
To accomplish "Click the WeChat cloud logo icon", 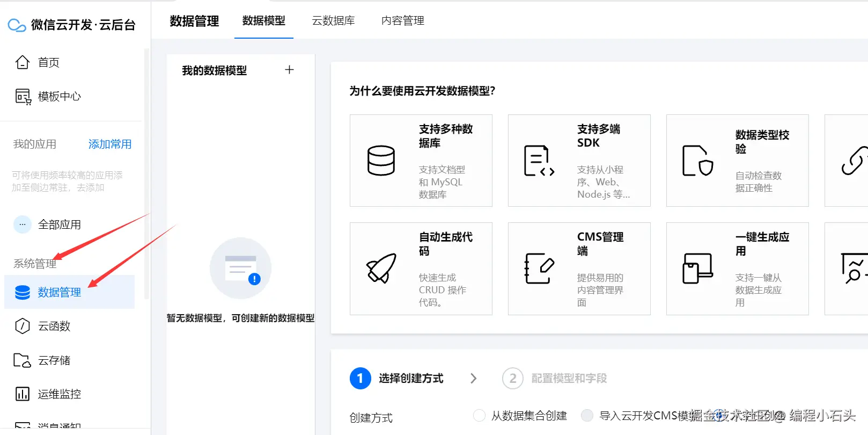I will 17,25.
